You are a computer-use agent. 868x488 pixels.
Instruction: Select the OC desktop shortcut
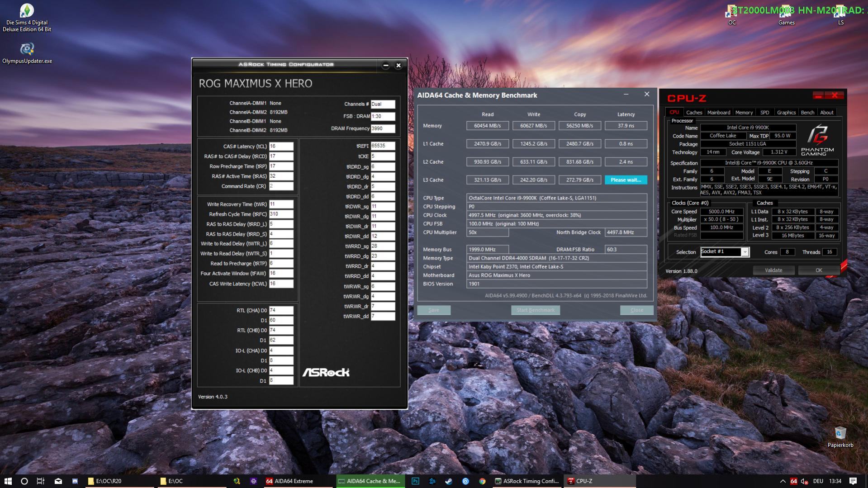tap(732, 15)
